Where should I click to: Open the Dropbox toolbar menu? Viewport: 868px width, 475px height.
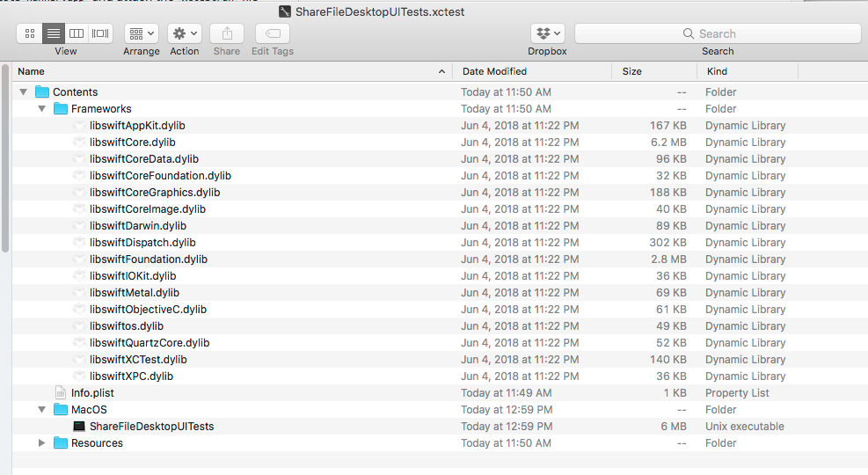(548, 33)
